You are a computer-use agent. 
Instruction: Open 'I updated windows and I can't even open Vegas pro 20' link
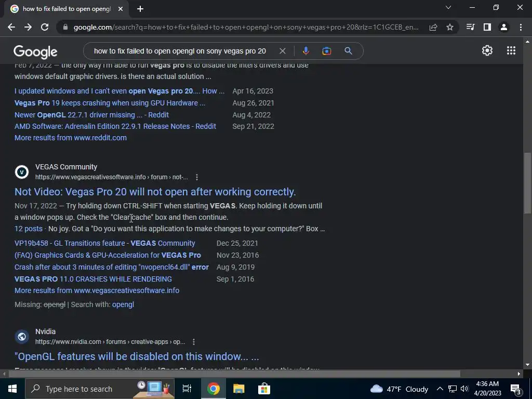pyautogui.click(x=119, y=91)
